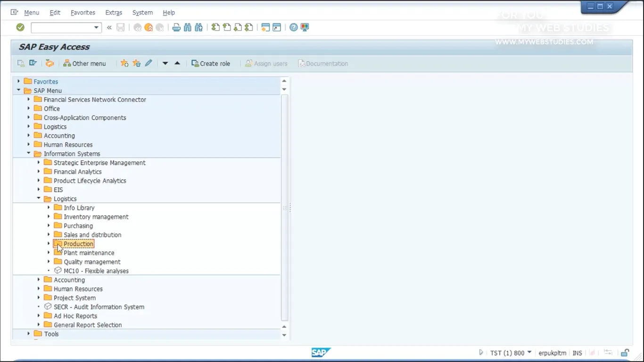The width and height of the screenshot is (644, 362).
Task: Expand the Cross-Application Components node
Action: pos(29,117)
